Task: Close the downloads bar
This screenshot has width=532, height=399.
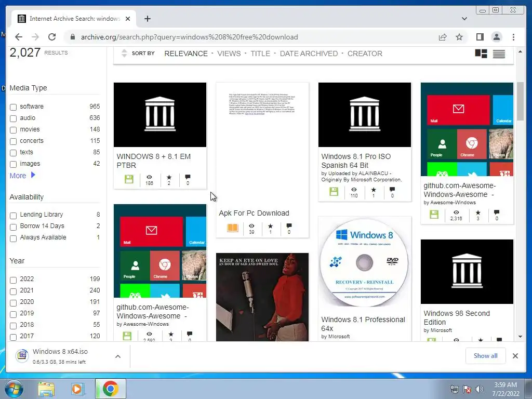Action: click(515, 355)
